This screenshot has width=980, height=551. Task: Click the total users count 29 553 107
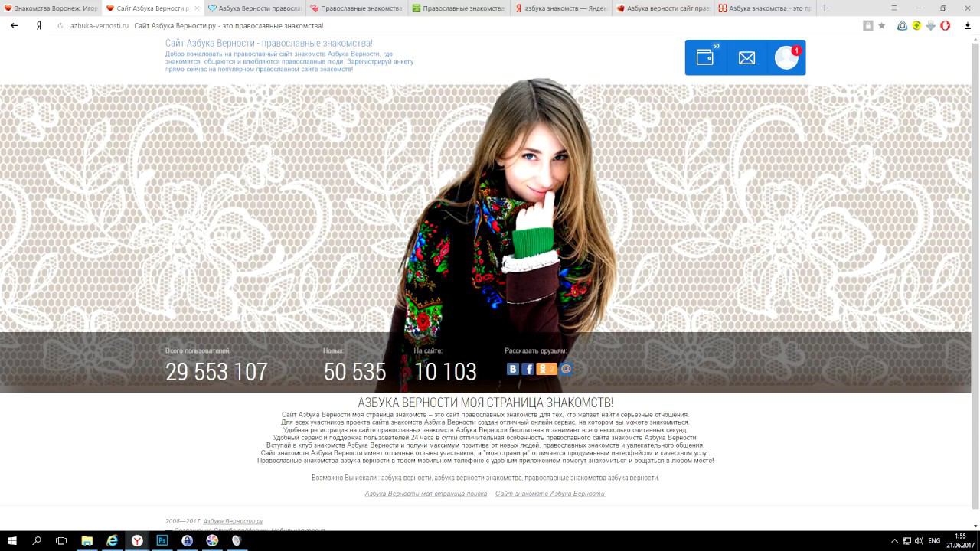point(217,372)
